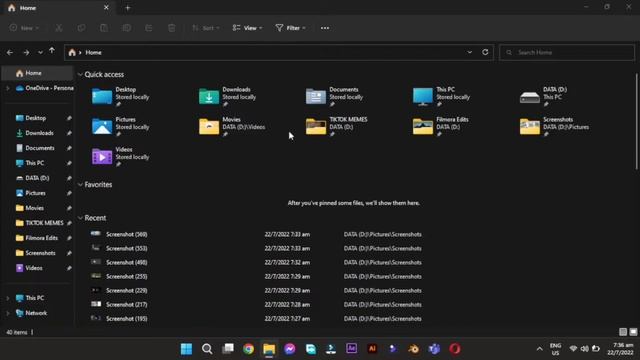This screenshot has height=360, width=640.
Task: Click the vertical scrollbar
Action: point(636,122)
